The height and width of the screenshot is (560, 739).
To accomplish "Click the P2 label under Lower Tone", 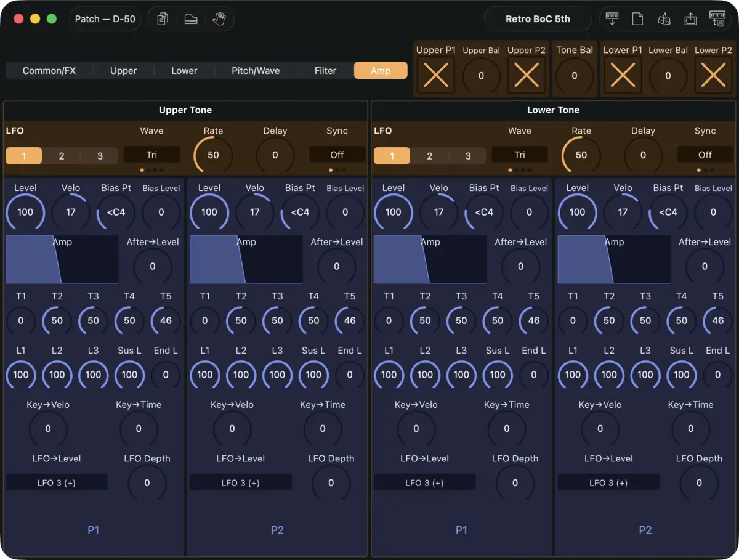I will coord(645,530).
